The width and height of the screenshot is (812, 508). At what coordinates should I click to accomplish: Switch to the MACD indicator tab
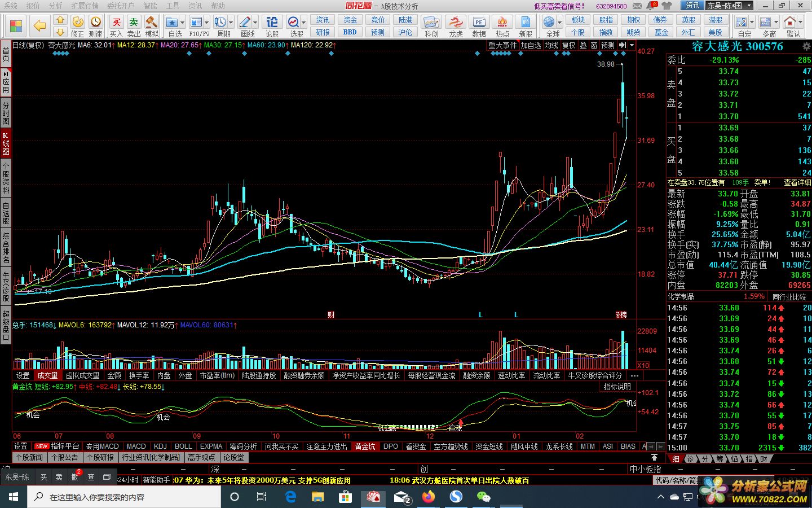(x=136, y=446)
